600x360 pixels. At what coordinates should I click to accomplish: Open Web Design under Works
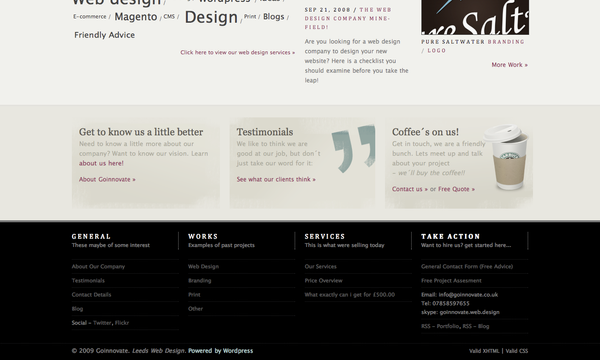pyautogui.click(x=203, y=267)
